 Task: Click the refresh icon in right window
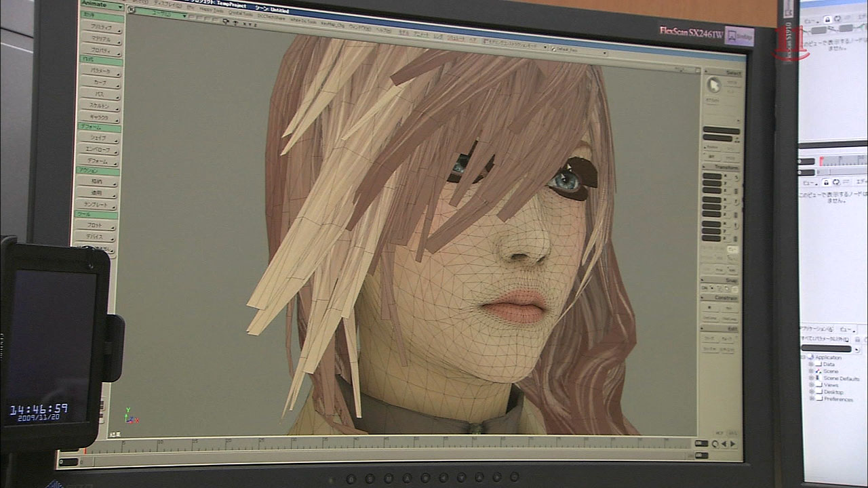pos(837,182)
